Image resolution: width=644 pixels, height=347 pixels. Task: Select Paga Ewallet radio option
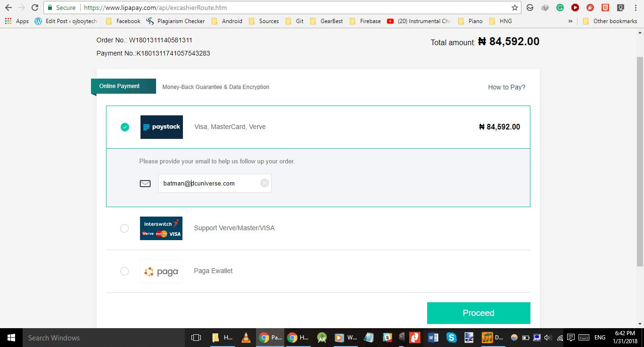124,271
